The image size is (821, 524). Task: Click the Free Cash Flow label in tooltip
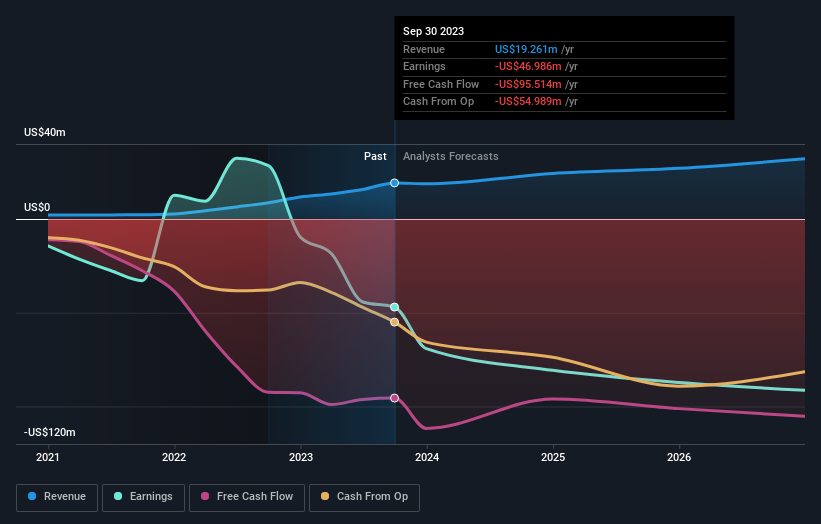point(441,84)
